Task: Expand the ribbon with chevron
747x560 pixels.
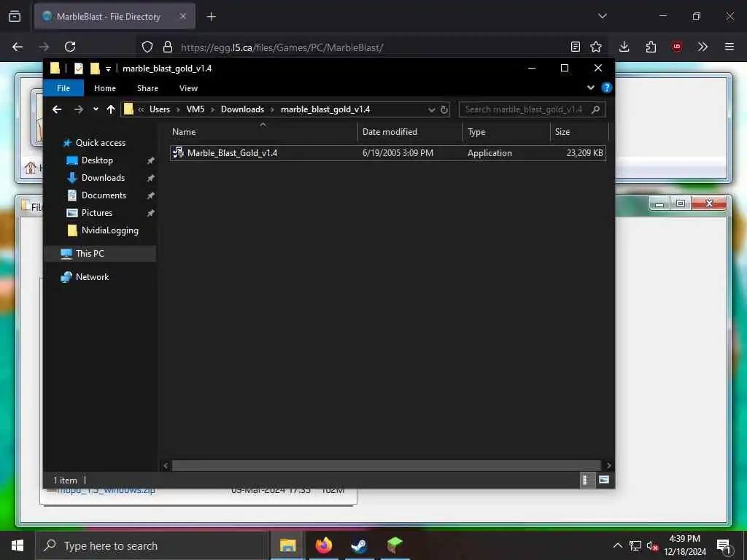Action: pos(591,87)
